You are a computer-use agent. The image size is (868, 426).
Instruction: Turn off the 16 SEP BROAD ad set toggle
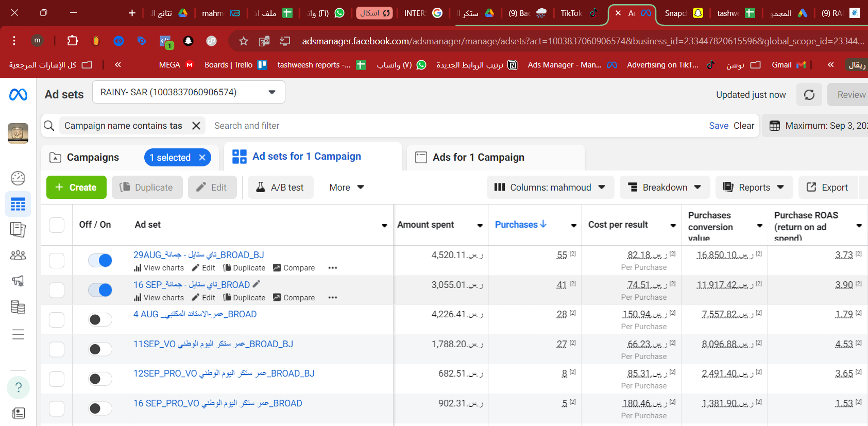coord(100,290)
